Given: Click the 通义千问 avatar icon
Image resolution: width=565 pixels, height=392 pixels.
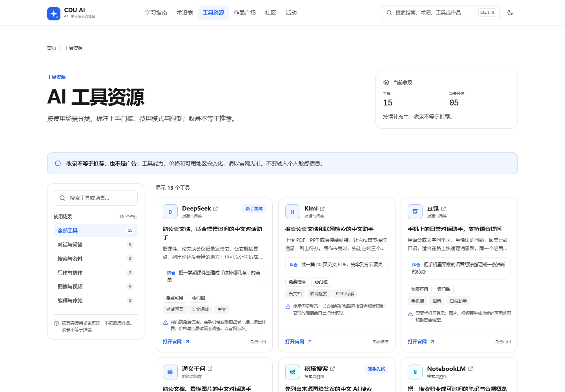Looking at the screenshot, I should point(170,372).
